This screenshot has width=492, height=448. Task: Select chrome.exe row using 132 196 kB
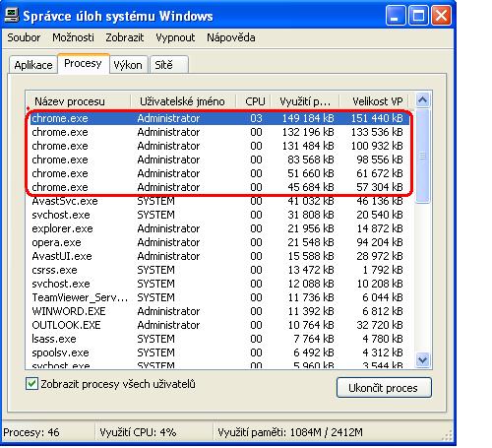pyautogui.click(x=219, y=132)
